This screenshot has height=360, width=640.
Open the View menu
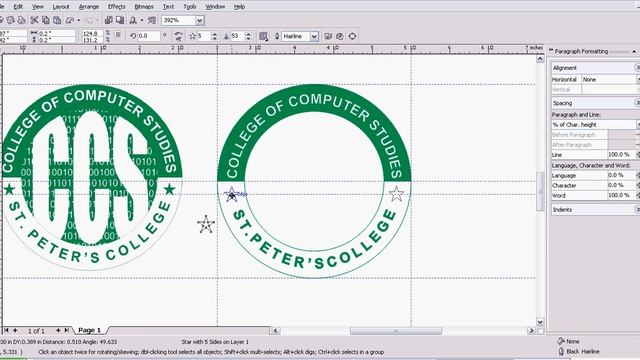click(38, 7)
